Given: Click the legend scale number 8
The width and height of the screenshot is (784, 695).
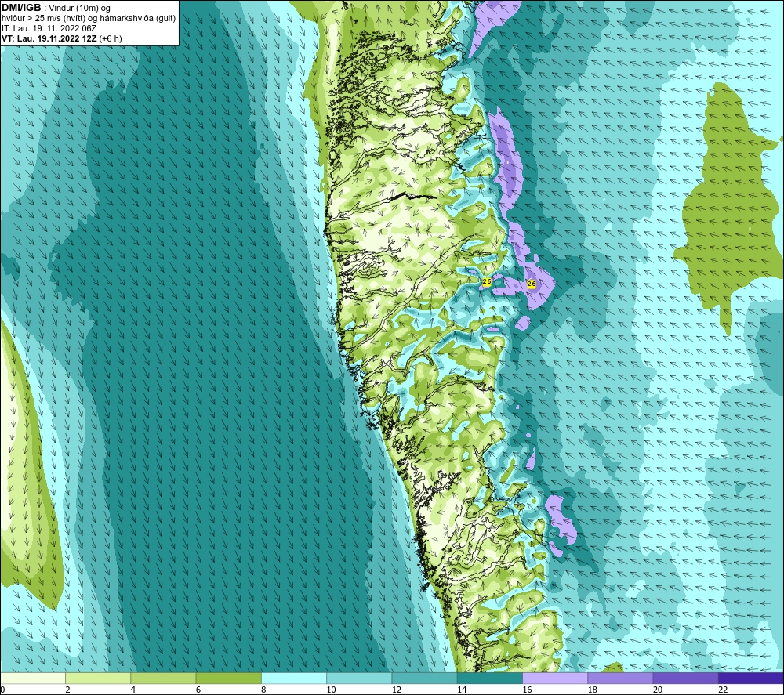Looking at the screenshot, I should point(263,690).
